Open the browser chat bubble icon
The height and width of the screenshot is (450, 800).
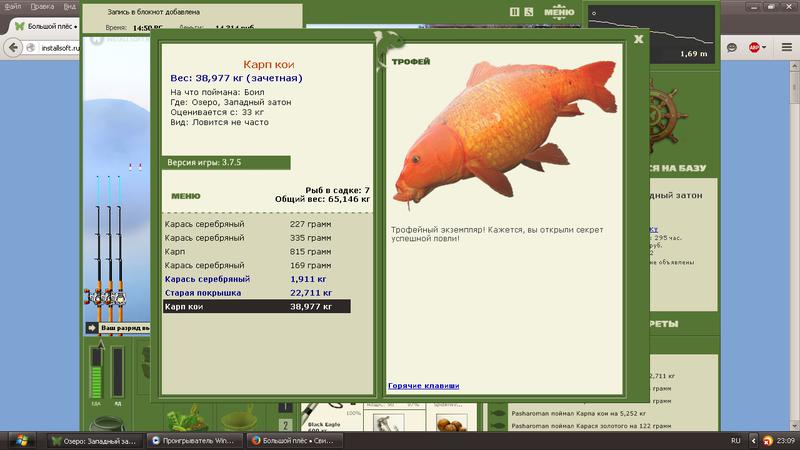(732, 47)
